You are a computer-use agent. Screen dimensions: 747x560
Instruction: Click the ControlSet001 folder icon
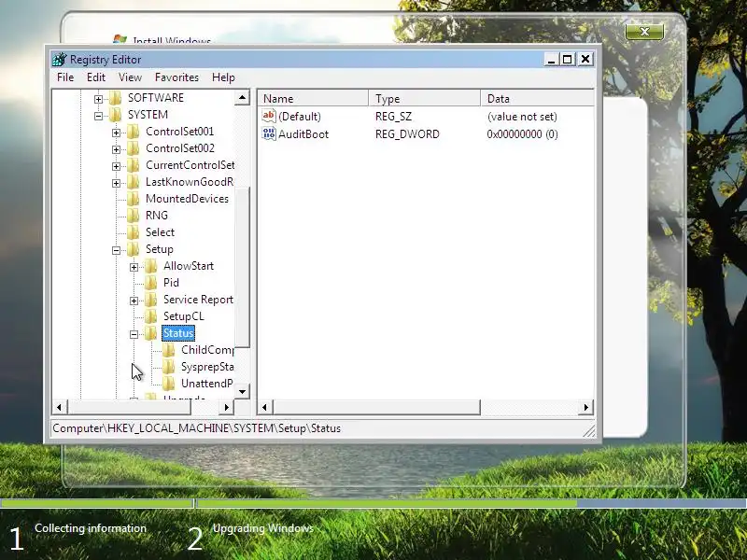[x=133, y=132]
